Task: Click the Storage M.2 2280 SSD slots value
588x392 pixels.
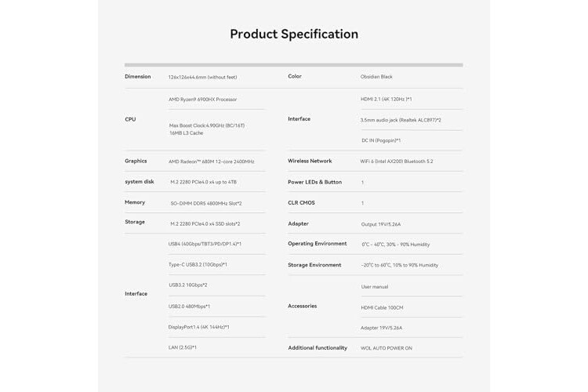Action: (205, 224)
